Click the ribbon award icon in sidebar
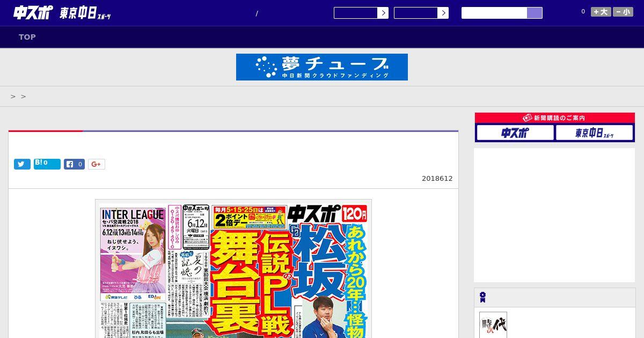The width and height of the screenshot is (644, 338). [x=483, y=297]
